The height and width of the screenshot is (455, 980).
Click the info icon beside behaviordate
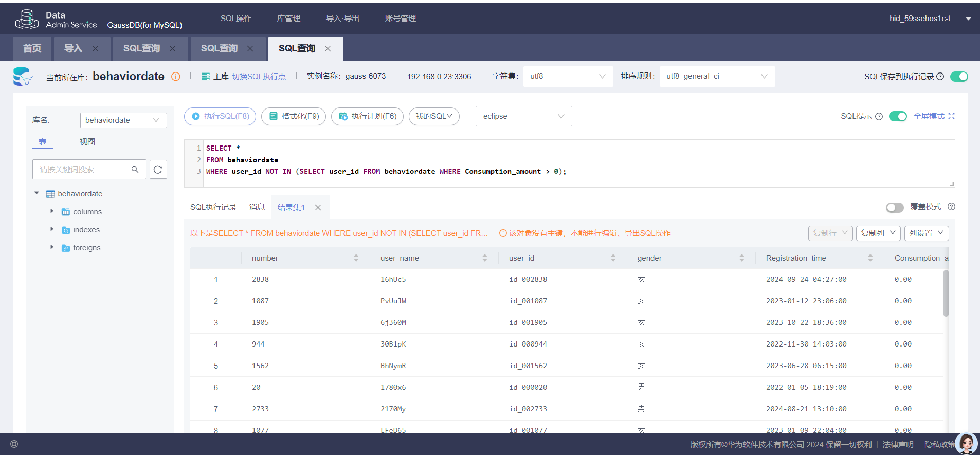(x=176, y=77)
